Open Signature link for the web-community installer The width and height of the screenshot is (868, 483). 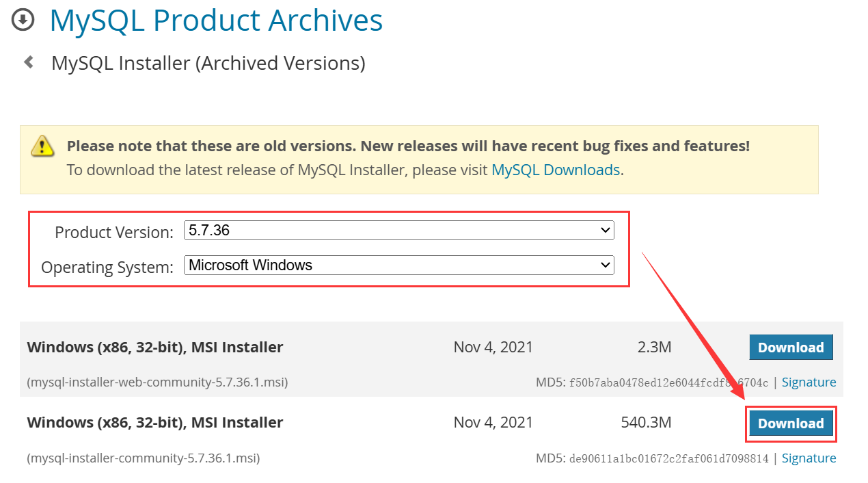pos(809,382)
